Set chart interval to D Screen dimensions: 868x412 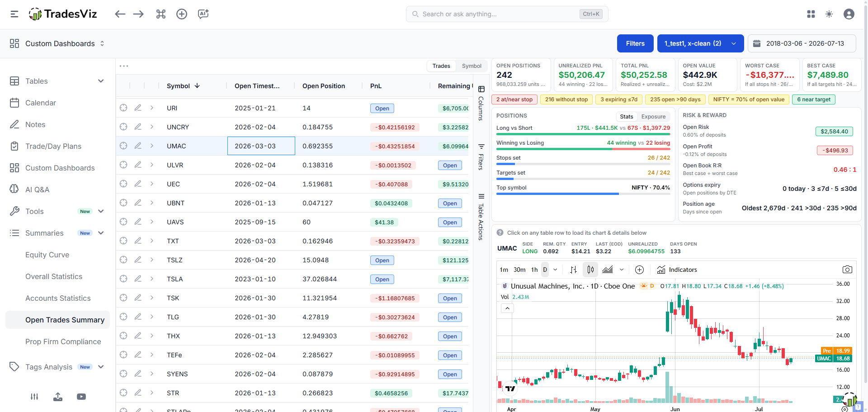[545, 270]
